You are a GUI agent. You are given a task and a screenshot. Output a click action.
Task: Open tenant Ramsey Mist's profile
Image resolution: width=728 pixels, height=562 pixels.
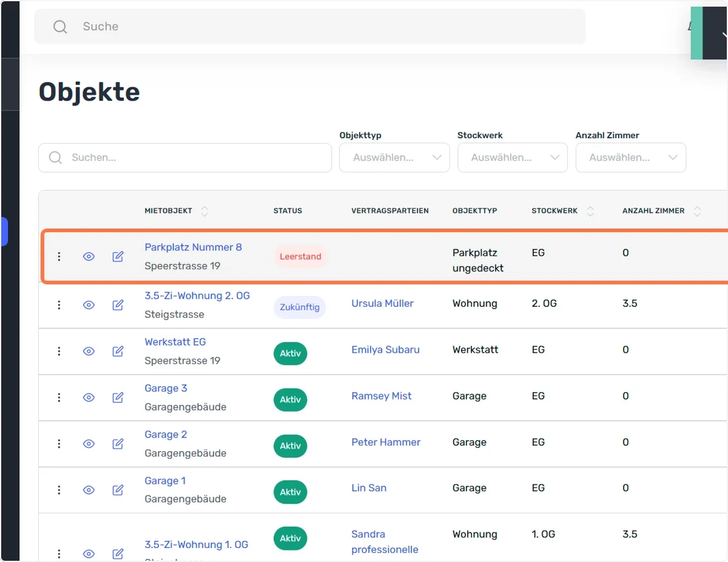381,396
